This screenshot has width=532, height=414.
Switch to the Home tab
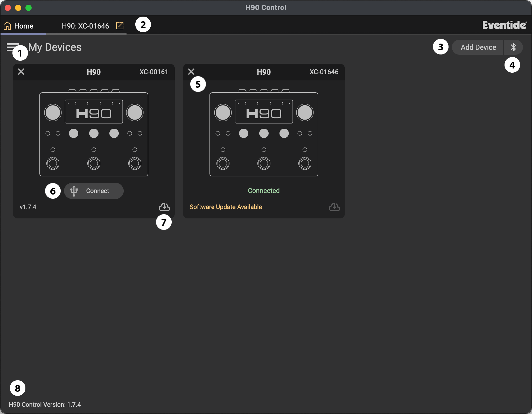[x=23, y=26]
